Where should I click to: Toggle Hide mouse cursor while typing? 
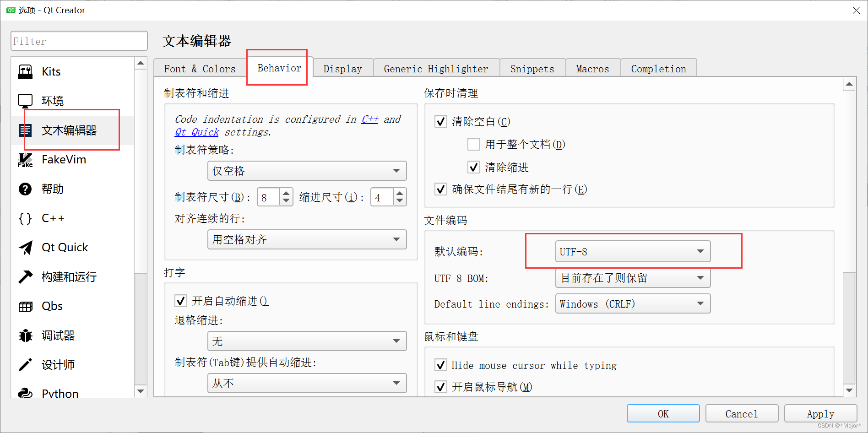pyautogui.click(x=440, y=365)
